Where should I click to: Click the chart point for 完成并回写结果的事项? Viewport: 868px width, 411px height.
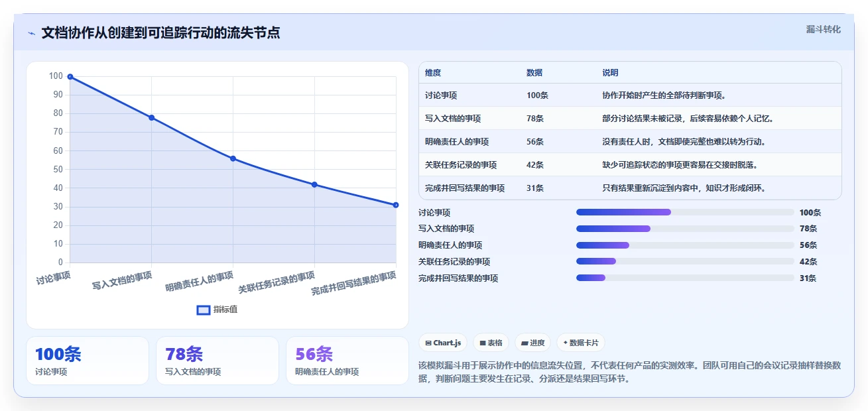(396, 205)
